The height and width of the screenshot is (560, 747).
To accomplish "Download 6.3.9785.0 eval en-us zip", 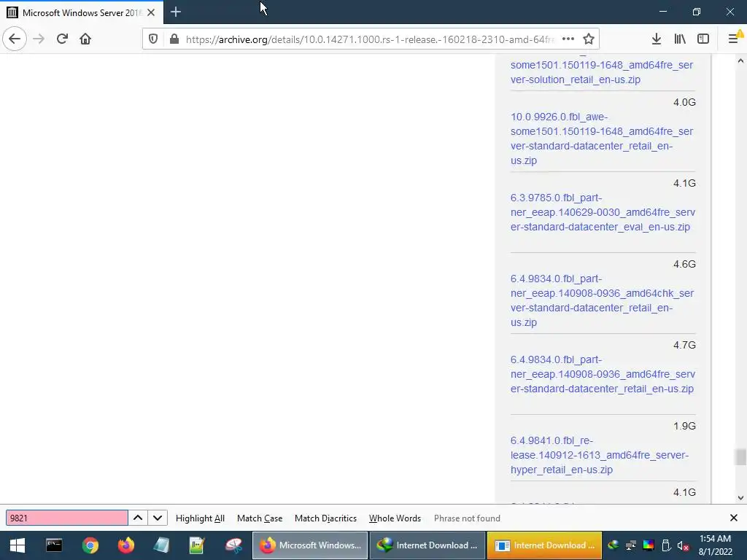I will click(x=603, y=212).
